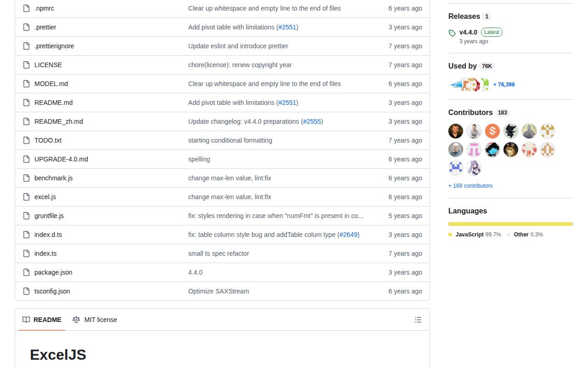Open the .npmrc file
588x368 pixels.
pyautogui.click(x=44, y=8)
